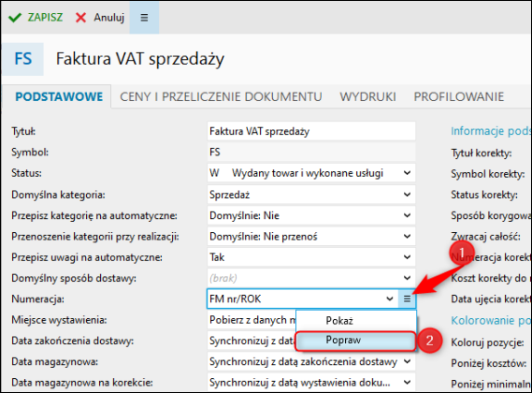Click the FS document type badge
The image size is (532, 393).
(23, 59)
